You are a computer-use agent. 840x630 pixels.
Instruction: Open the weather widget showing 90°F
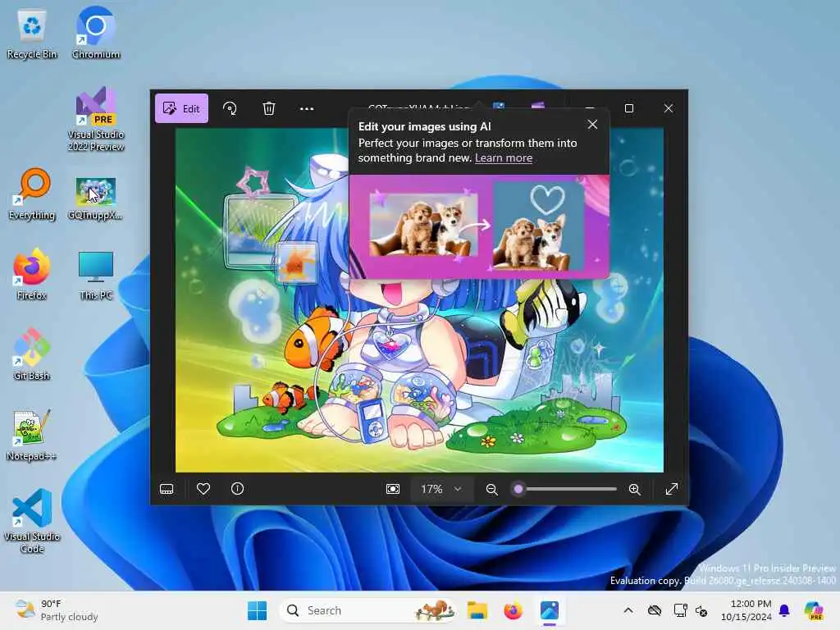pos(57,610)
